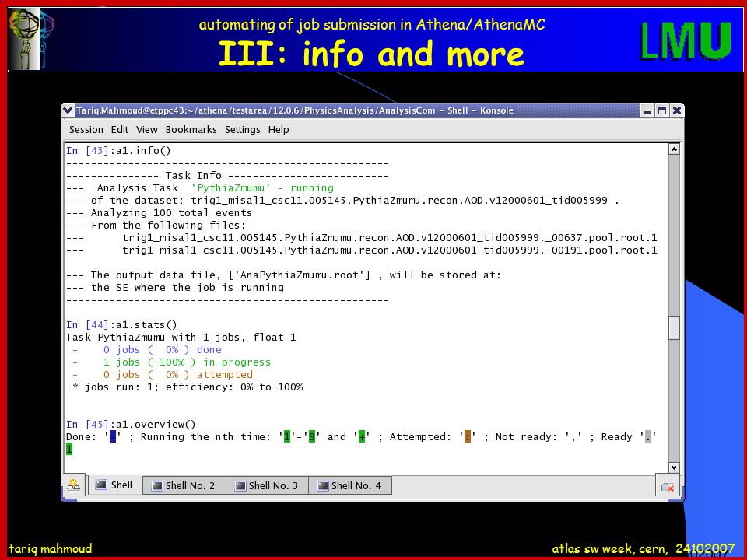Click 'Task PythiaZmumu with 1 jobs' line
Screen dimensions: 747x560
click(181, 337)
